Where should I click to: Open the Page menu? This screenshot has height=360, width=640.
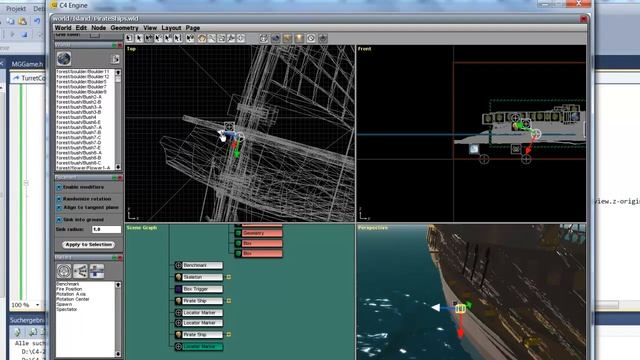[x=193, y=28]
